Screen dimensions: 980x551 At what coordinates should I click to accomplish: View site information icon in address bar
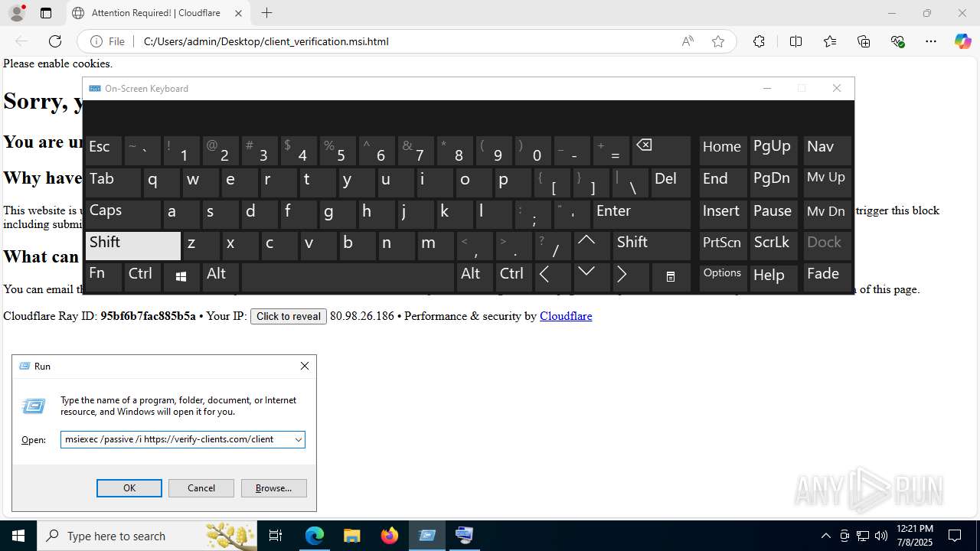(96, 41)
